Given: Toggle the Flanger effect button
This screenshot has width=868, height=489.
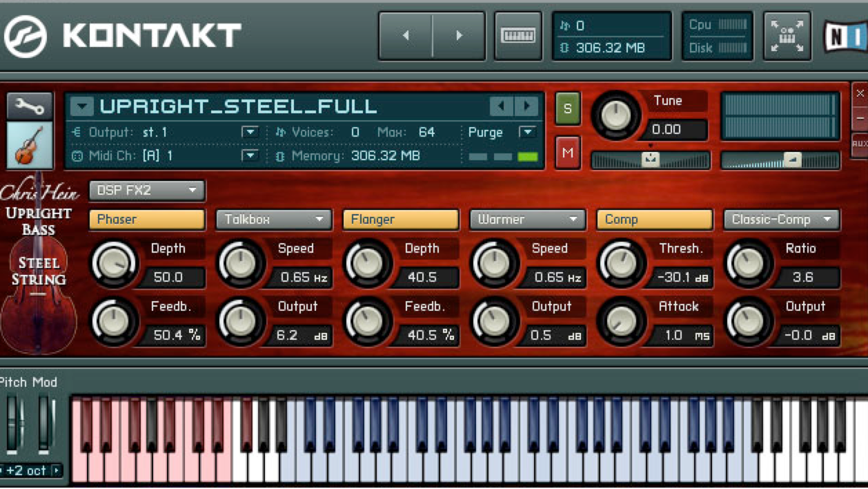Looking at the screenshot, I should [x=400, y=220].
